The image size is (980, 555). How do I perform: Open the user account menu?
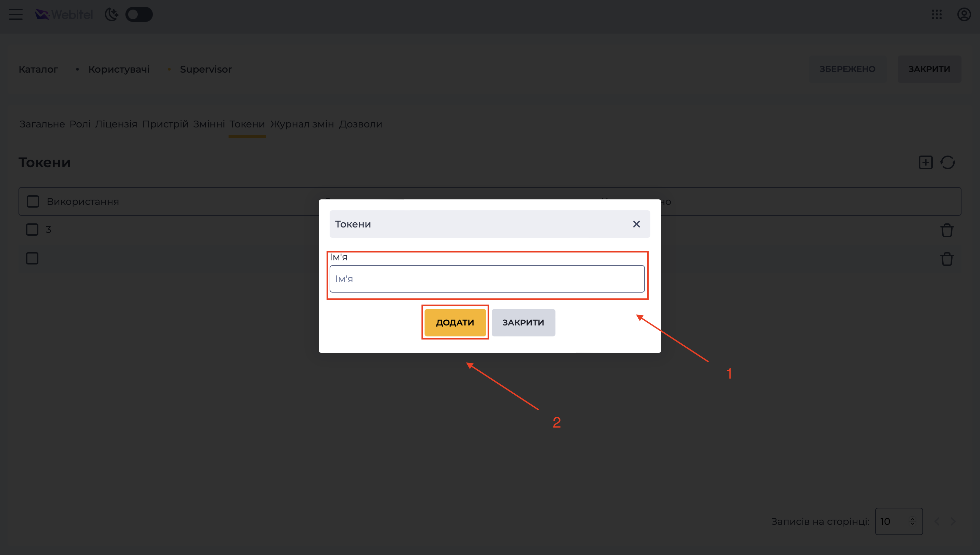click(964, 14)
